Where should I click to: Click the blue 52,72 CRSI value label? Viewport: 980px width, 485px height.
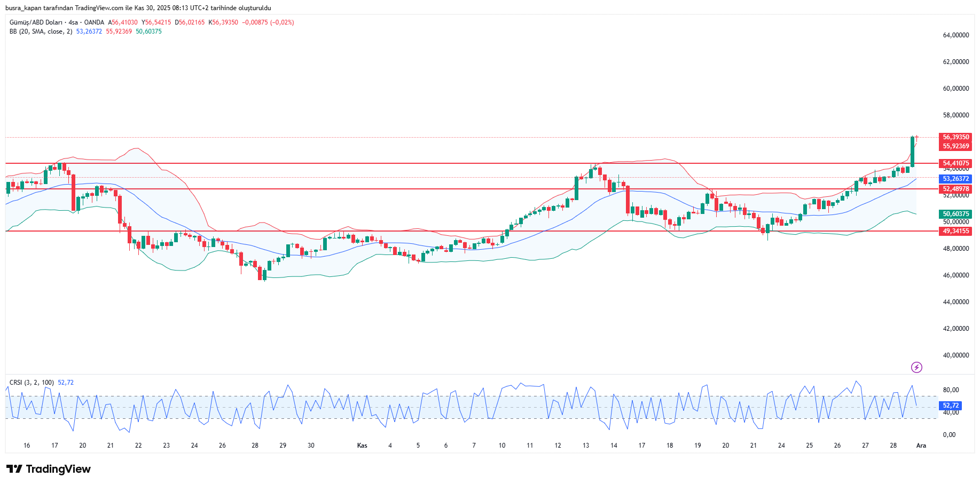click(x=951, y=406)
